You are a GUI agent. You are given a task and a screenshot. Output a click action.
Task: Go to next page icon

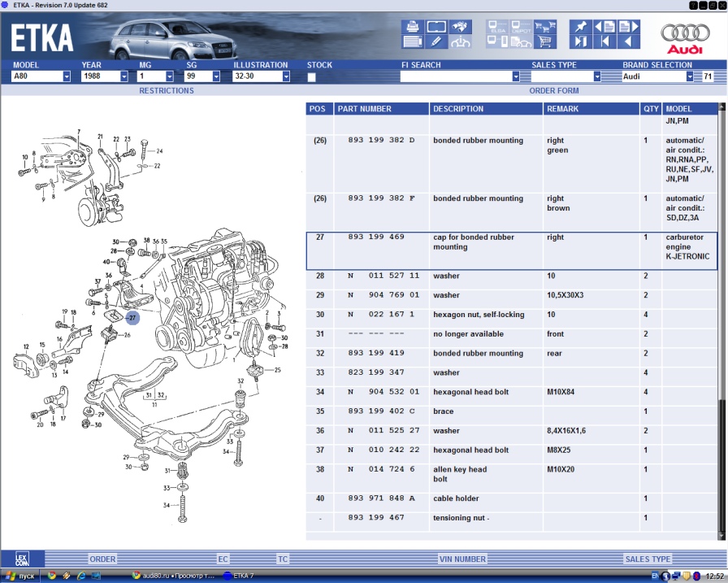tap(629, 27)
